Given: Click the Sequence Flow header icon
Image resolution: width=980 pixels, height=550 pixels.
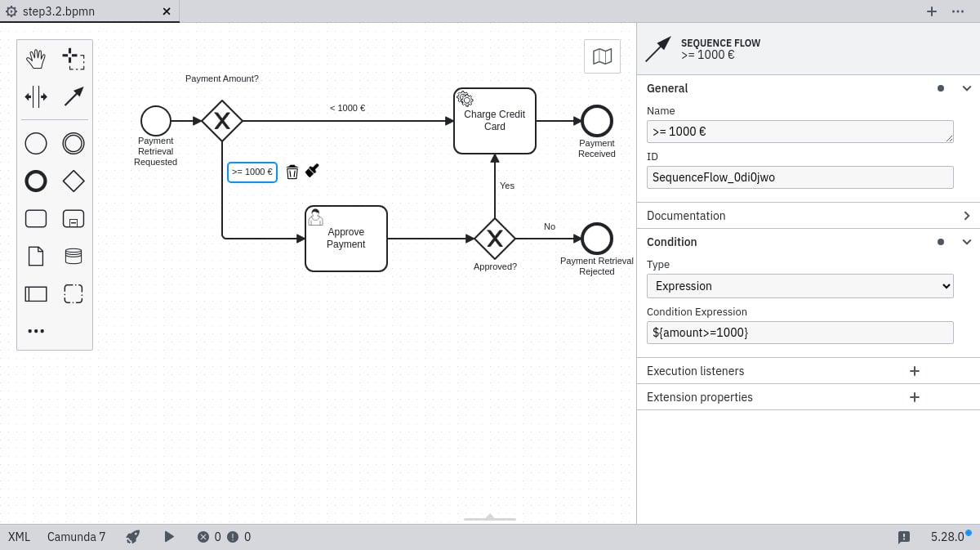Looking at the screenshot, I should point(657,49).
